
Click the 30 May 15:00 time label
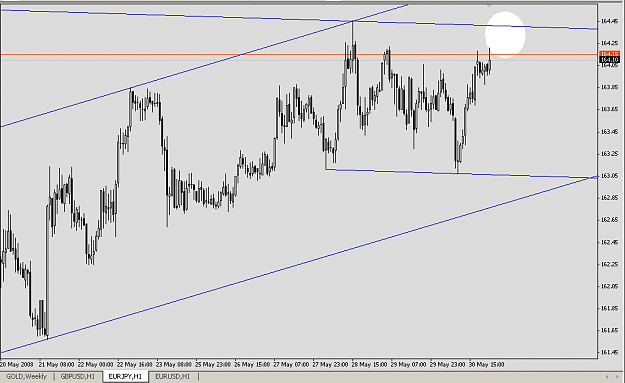(486, 365)
